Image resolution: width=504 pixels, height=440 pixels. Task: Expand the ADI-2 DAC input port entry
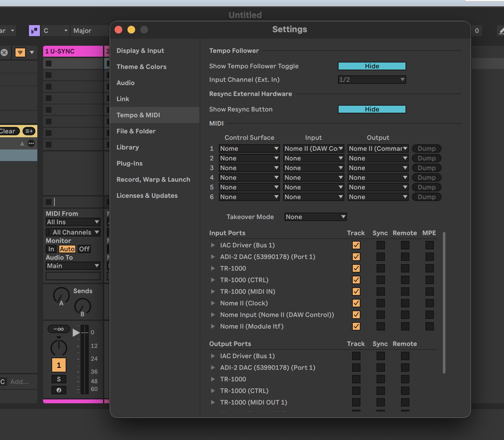click(x=213, y=257)
